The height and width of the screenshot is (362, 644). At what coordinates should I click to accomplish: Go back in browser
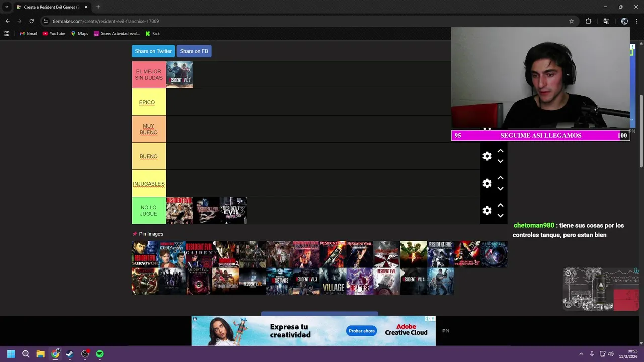7,21
